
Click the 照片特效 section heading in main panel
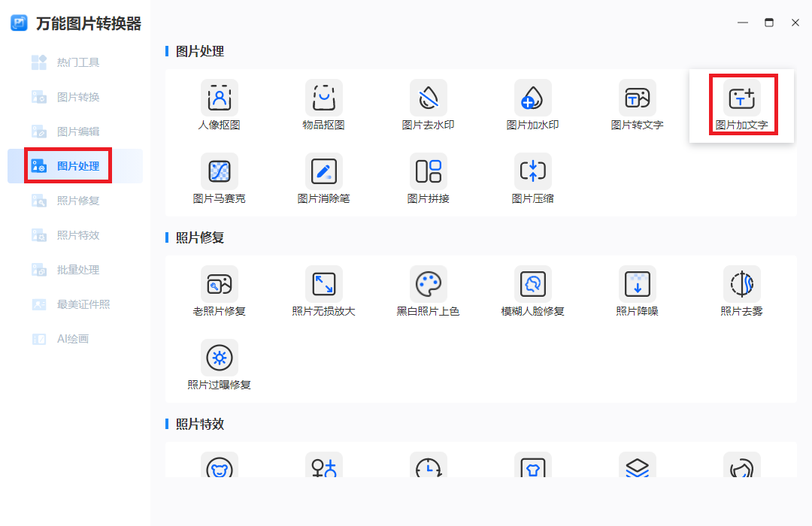pyautogui.click(x=200, y=424)
